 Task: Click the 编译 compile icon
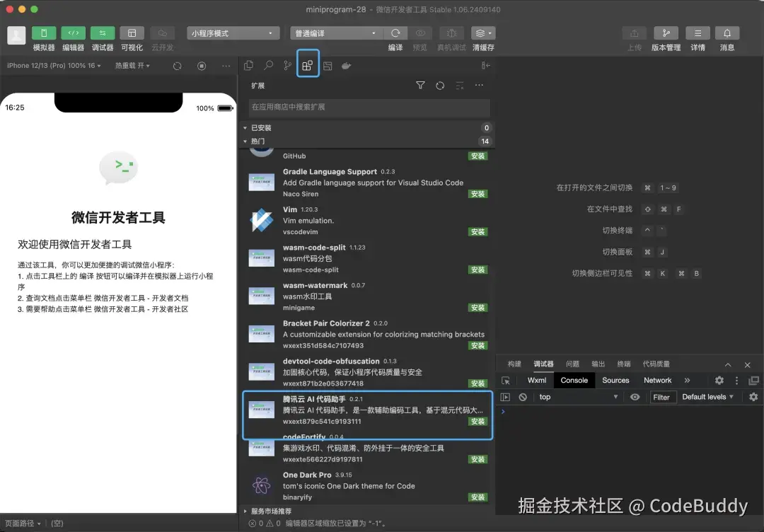pos(396,33)
